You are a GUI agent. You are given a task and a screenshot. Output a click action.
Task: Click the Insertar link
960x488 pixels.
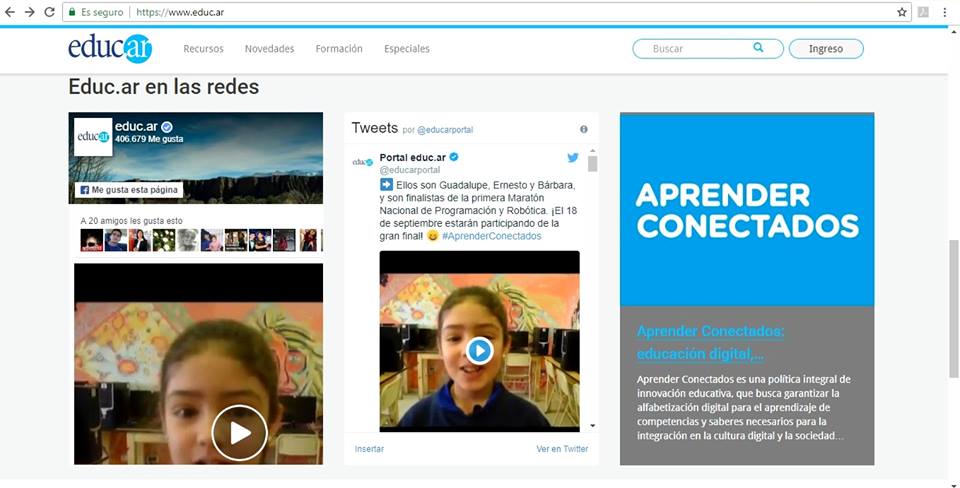point(369,449)
